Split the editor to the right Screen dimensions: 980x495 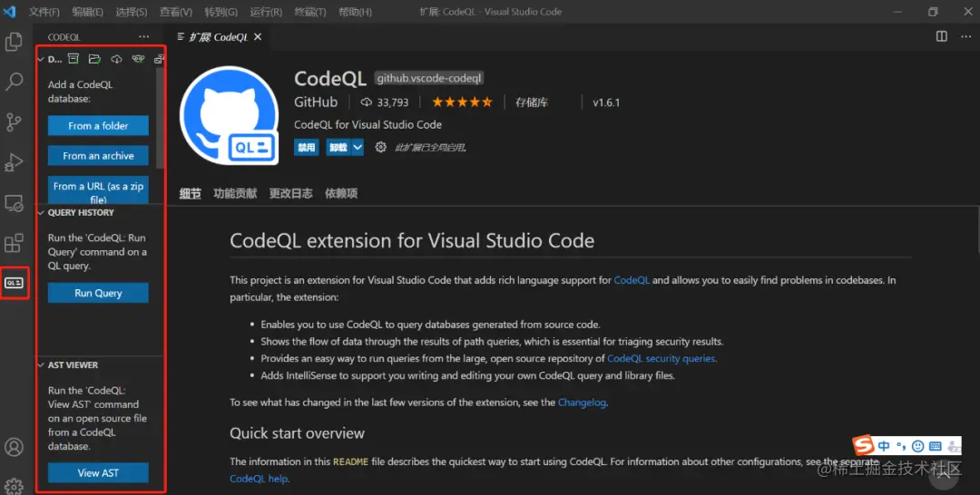click(941, 36)
